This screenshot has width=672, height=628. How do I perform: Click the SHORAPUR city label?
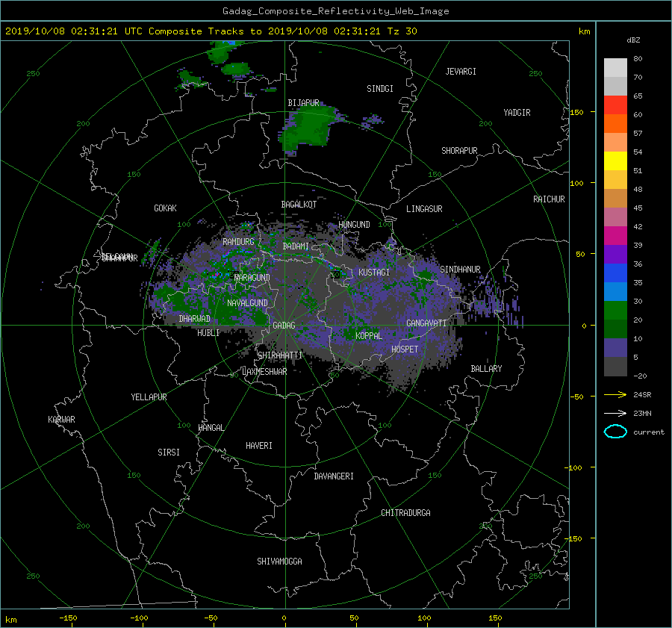coord(459,151)
